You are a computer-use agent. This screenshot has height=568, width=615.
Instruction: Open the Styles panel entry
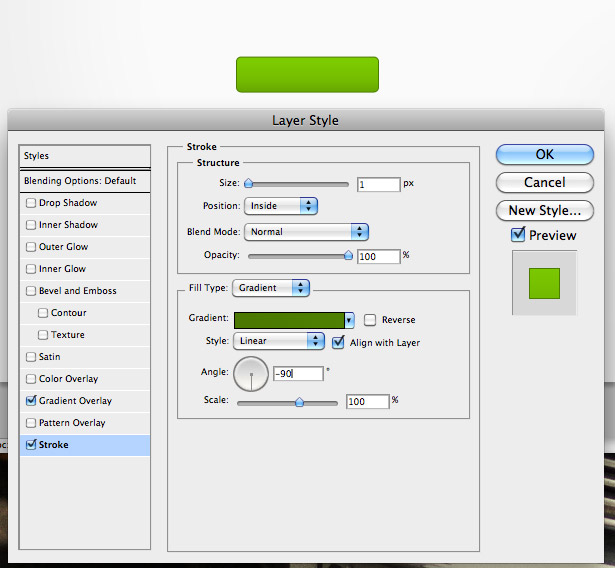point(85,156)
